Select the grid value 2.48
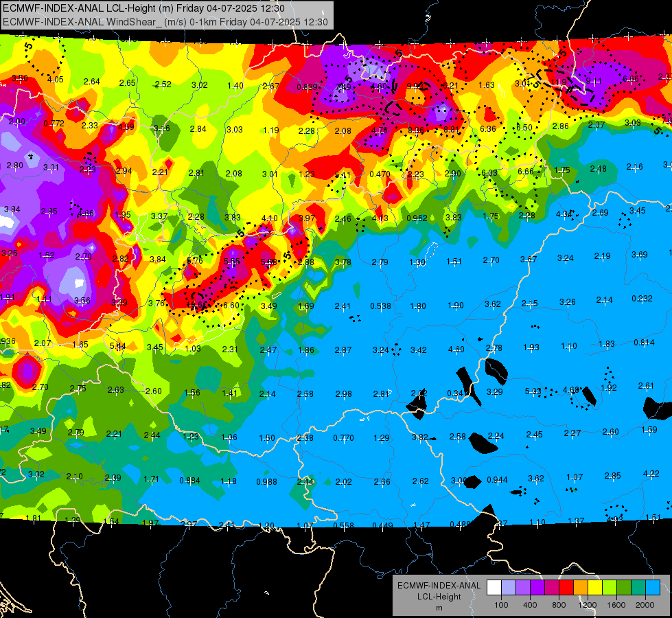The width and height of the screenshot is (672, 618). tap(598, 168)
